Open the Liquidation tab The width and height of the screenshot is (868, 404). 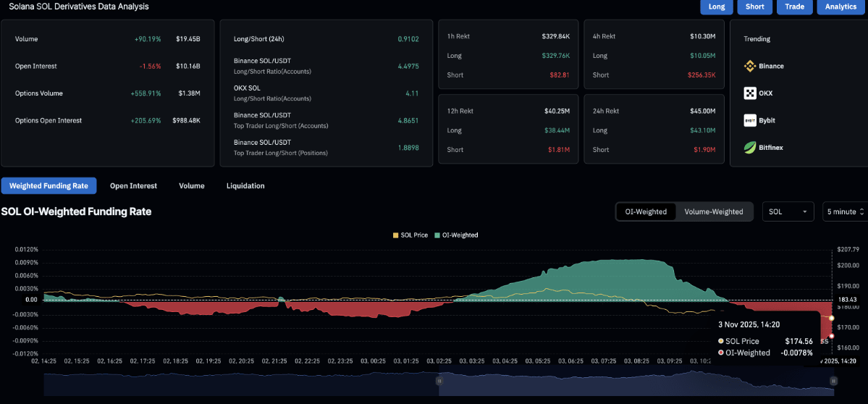coord(245,186)
